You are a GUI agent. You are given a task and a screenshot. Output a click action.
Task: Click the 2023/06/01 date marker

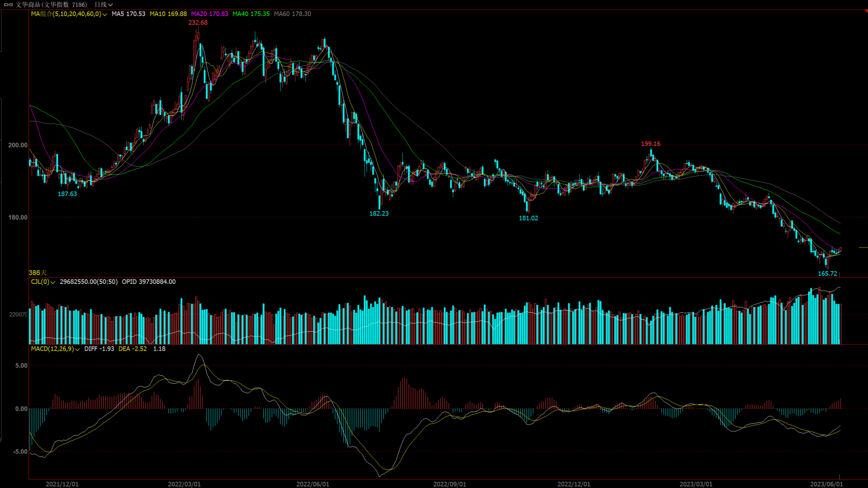coord(826,484)
